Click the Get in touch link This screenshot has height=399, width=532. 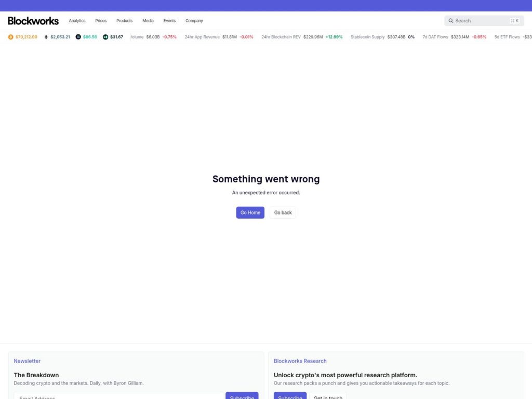328,397
